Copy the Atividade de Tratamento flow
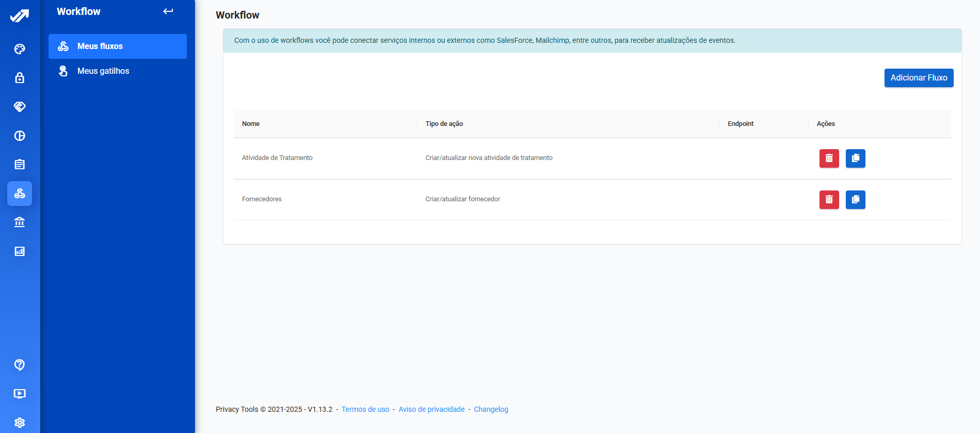The image size is (980, 433). [855, 158]
